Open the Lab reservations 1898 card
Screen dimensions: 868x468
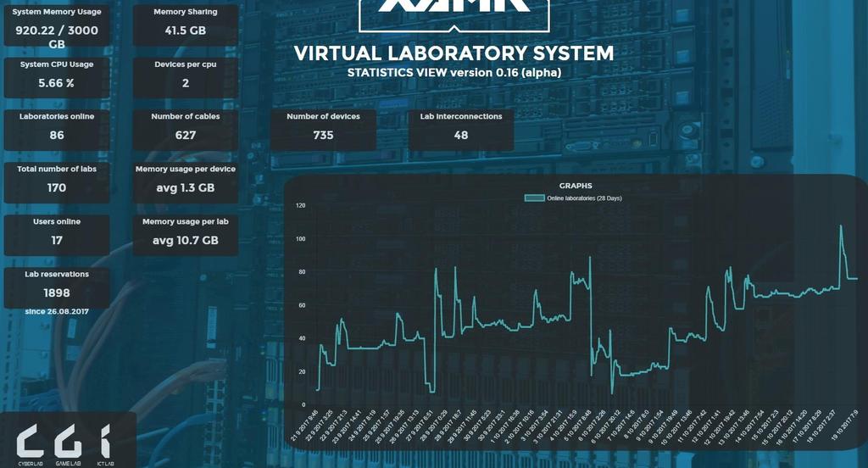coord(57,288)
